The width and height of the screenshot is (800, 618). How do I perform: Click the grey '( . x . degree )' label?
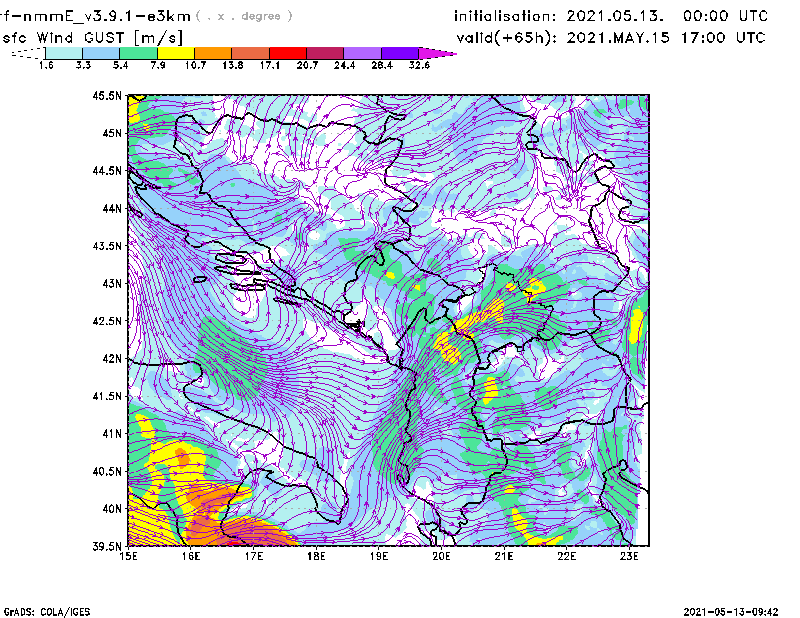tap(244, 16)
